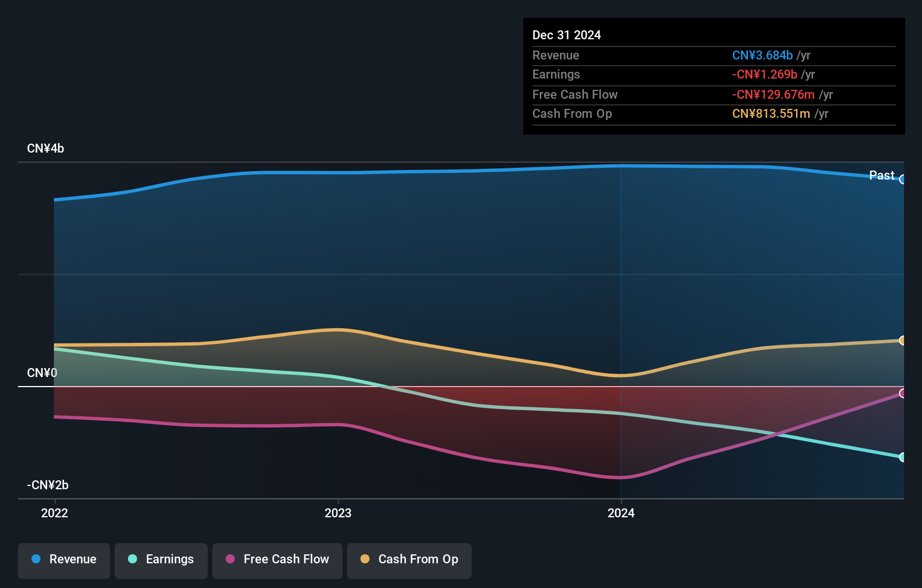Select the Revenue endpoint marker on chart

903,180
